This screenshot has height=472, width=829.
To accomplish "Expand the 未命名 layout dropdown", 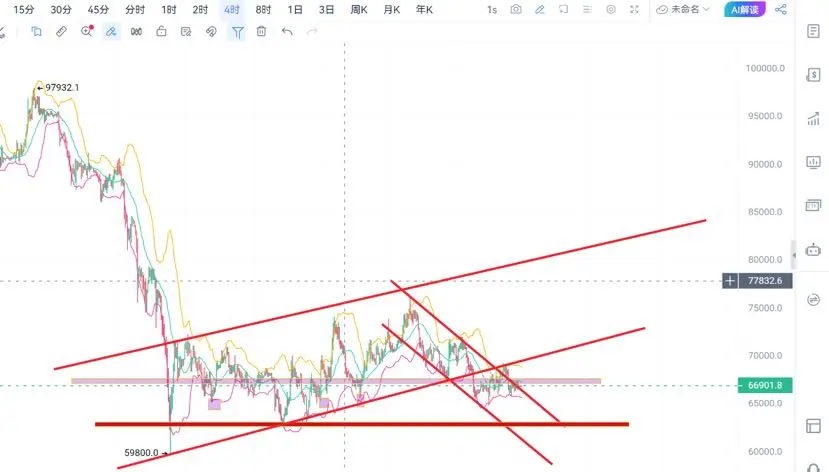I will [x=683, y=10].
